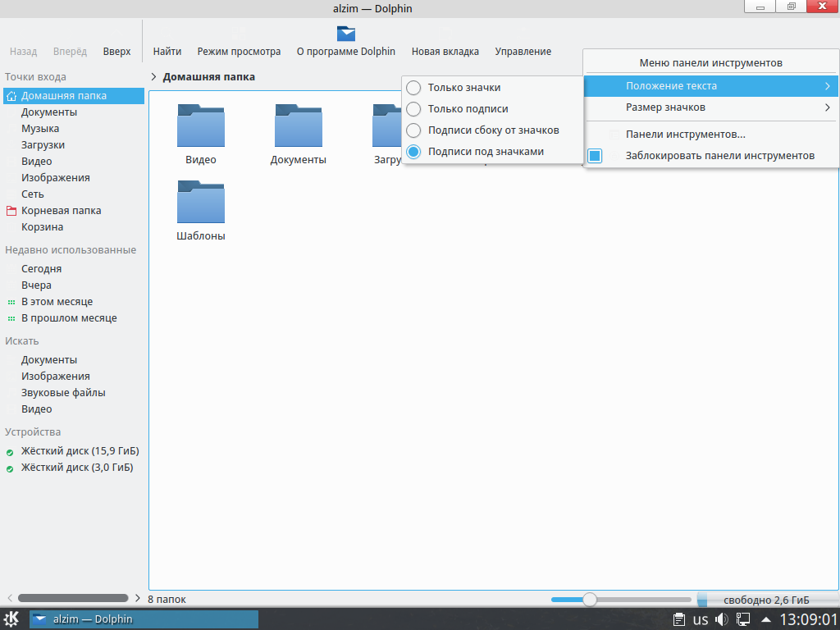The image size is (840, 630).
Task: Click breadcrumb arrow before 'Домашняя папка'
Action: tap(153, 76)
